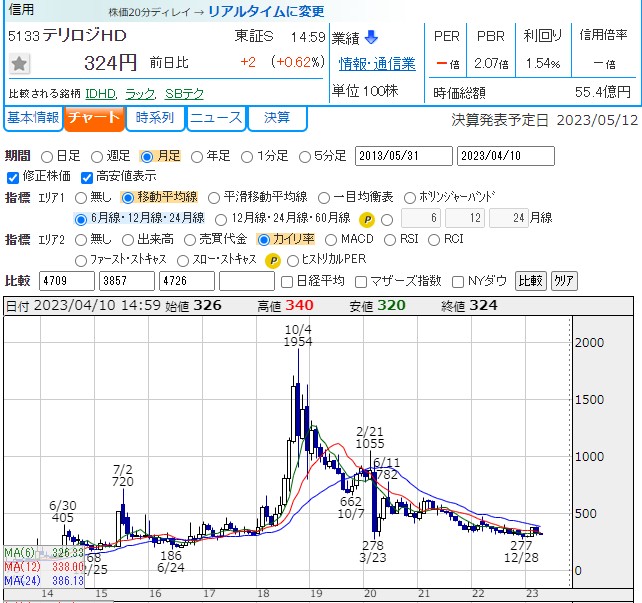Open comparison stock IDHD link
Viewport: 642px width, 603px height.
pyautogui.click(x=101, y=94)
